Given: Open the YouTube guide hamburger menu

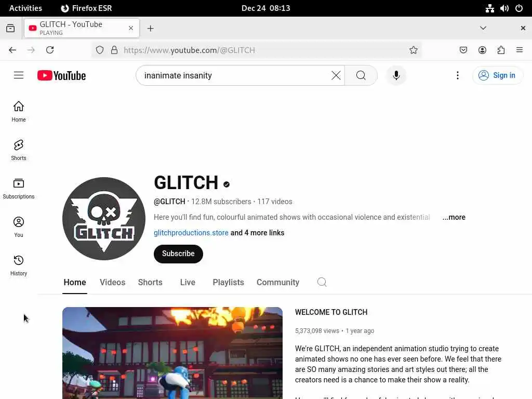Looking at the screenshot, I should (19, 75).
